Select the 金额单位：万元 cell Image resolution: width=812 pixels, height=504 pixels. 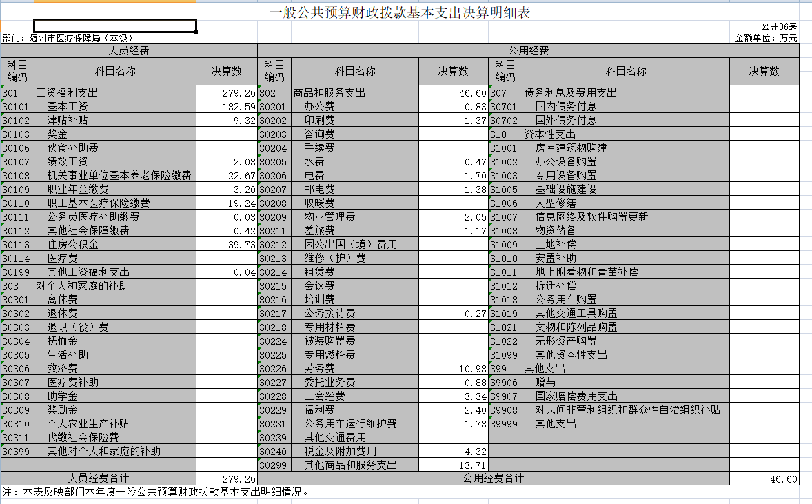tap(766, 39)
